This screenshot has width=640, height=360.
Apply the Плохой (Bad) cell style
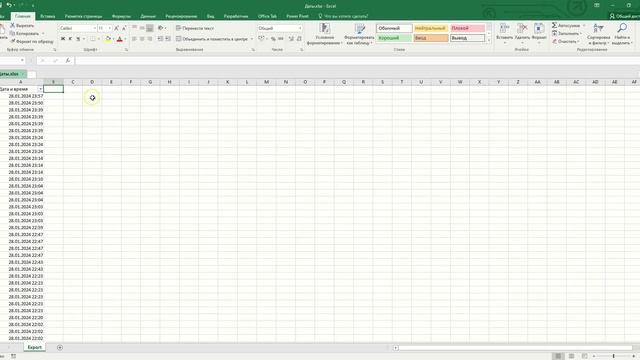pos(468,28)
